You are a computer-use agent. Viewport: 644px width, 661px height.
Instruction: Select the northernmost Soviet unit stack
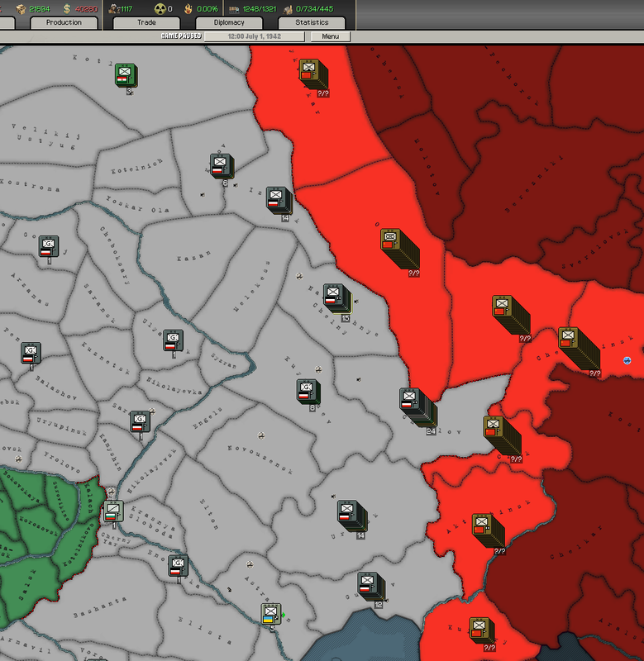pos(313,74)
